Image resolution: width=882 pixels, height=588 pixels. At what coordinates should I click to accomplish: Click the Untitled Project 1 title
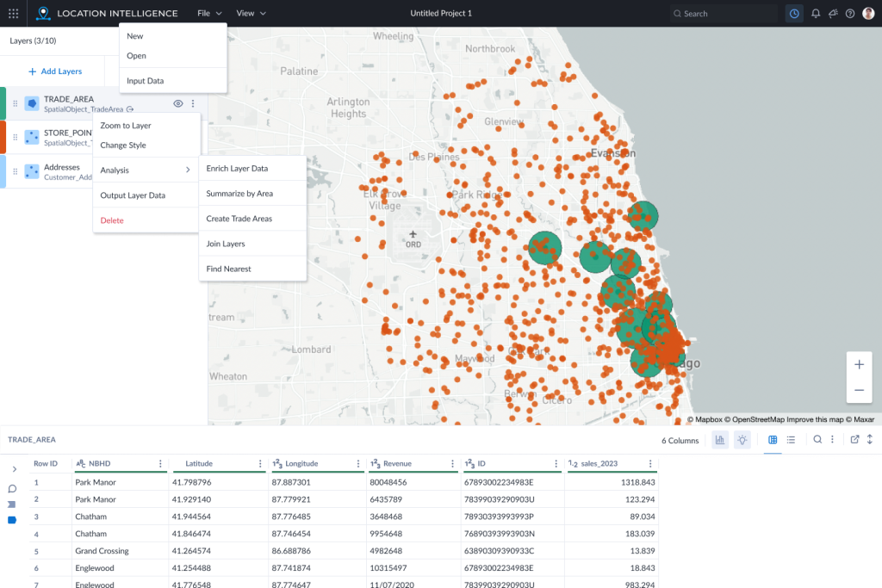[x=441, y=14]
